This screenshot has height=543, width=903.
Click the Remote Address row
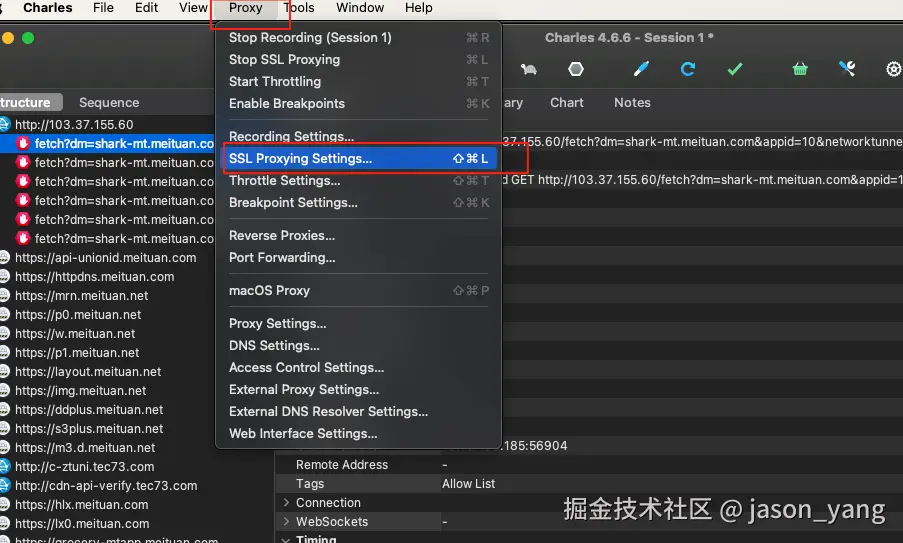pyautogui.click(x=589, y=465)
